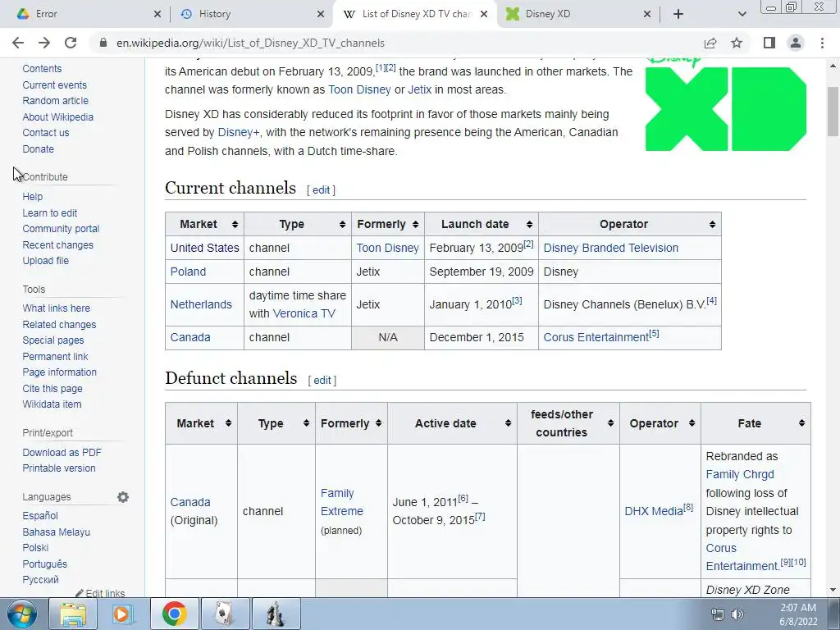Screen dimensions: 840x630
Task: Click the share page icon
Action: (x=710, y=43)
